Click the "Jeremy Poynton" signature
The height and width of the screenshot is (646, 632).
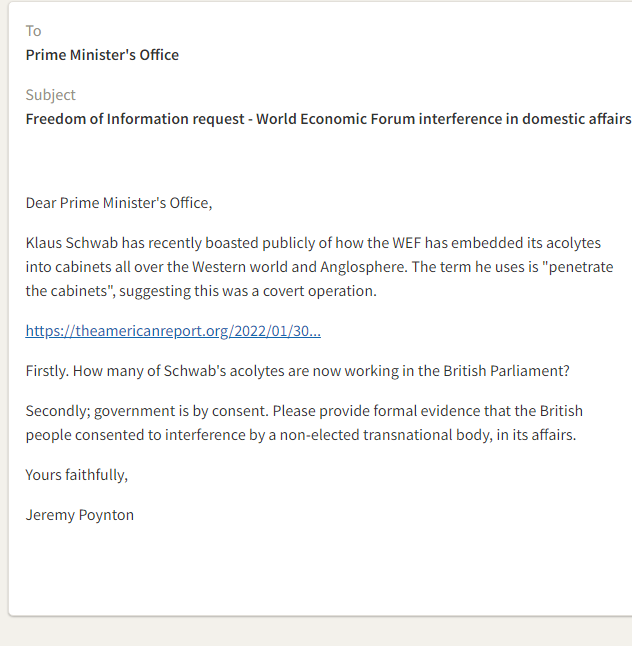click(80, 515)
